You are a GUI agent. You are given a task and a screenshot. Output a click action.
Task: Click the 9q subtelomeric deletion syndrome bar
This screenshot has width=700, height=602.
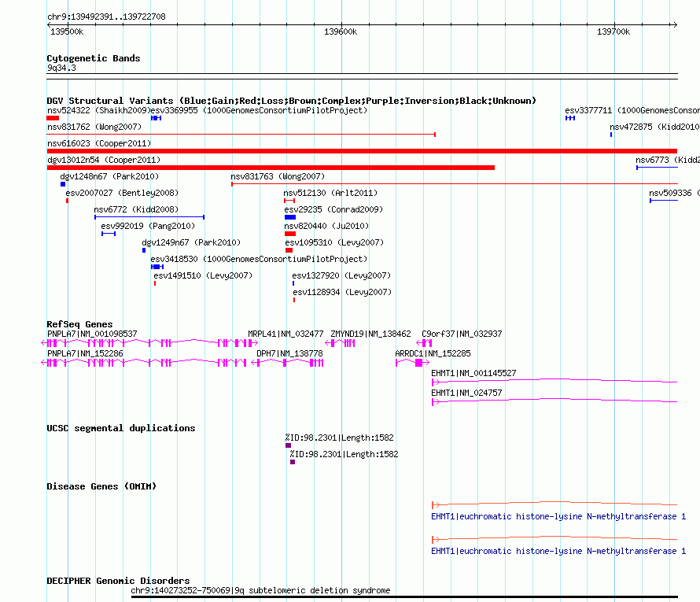pyautogui.click(x=404, y=596)
